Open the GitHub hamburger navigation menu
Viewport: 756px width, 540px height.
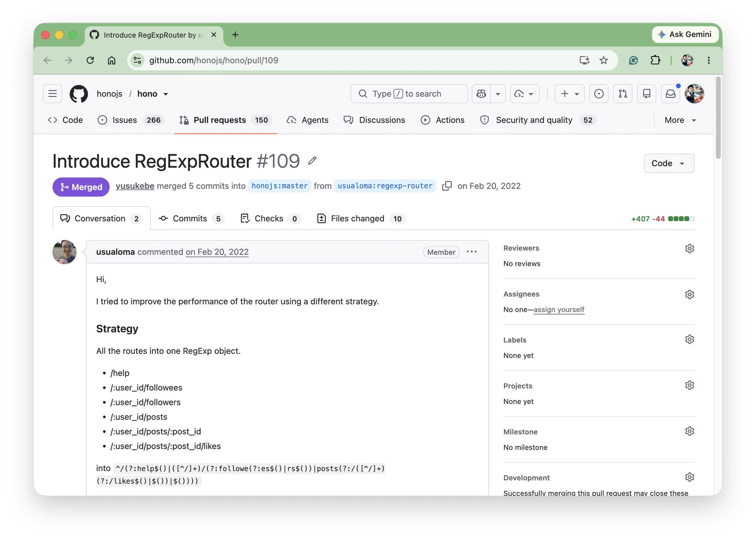click(52, 94)
